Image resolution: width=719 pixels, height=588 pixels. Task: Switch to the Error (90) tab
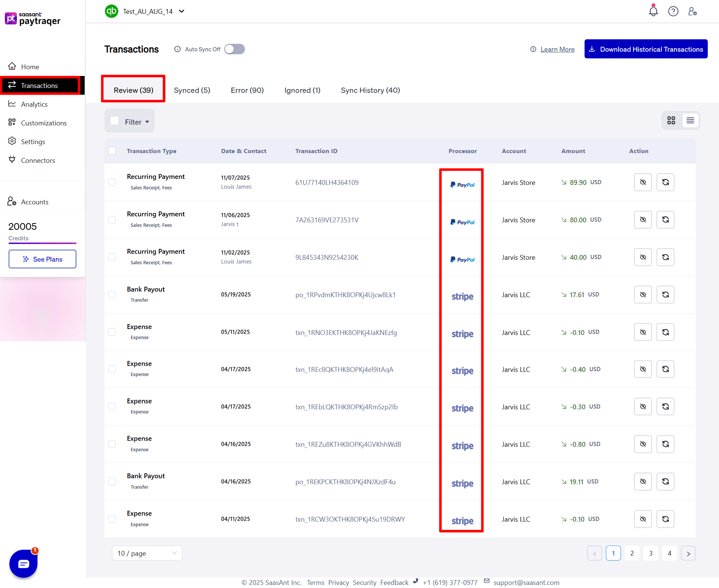(x=247, y=90)
